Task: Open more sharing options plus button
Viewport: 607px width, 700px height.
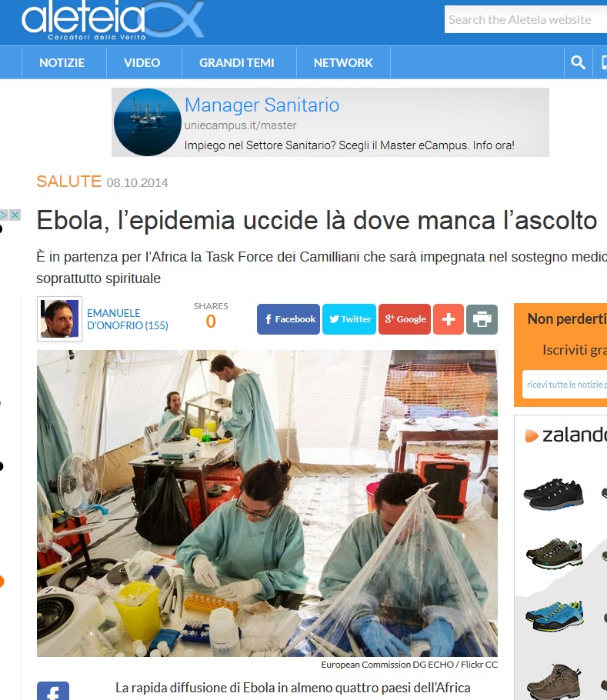Action: point(449,319)
